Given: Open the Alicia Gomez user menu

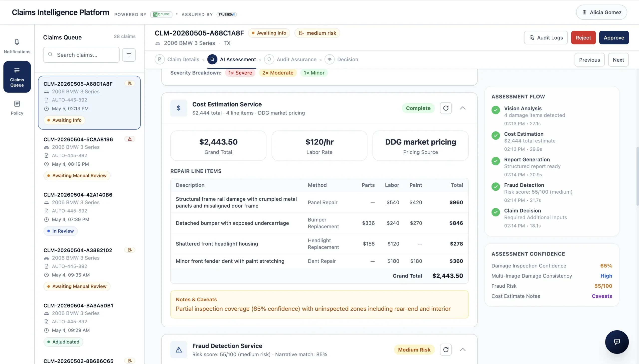Looking at the screenshot, I should click(602, 12).
